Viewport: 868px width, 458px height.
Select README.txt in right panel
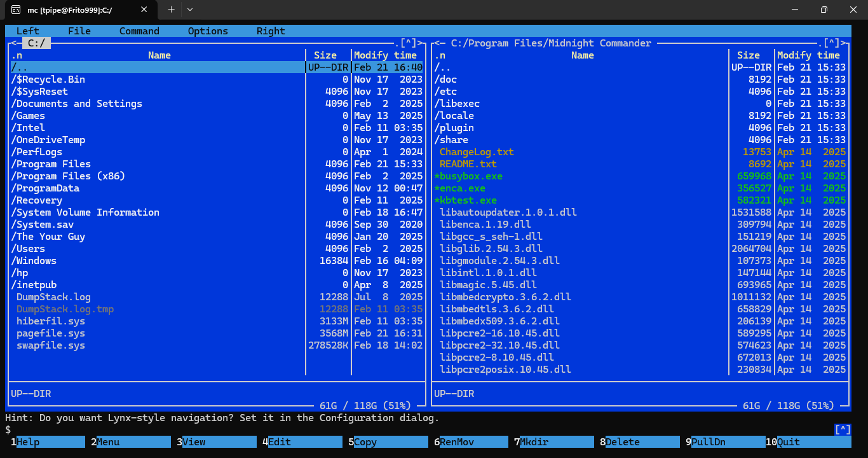(x=468, y=164)
